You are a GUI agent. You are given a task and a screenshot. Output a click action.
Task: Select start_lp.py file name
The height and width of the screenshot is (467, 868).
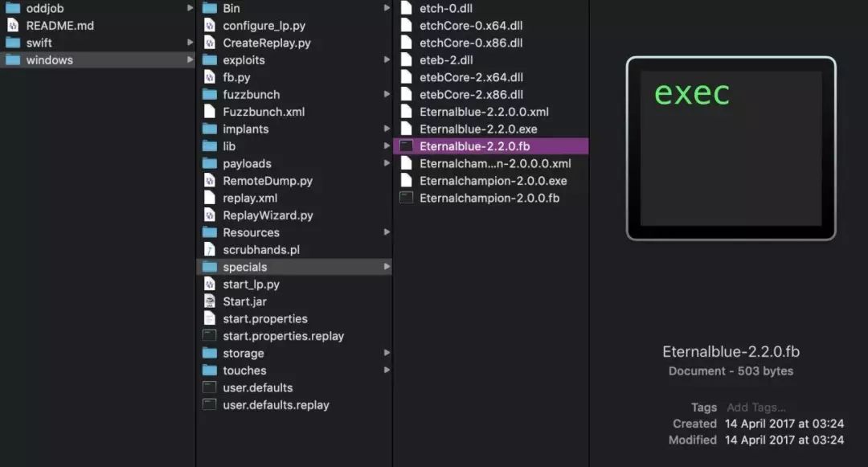[252, 285]
